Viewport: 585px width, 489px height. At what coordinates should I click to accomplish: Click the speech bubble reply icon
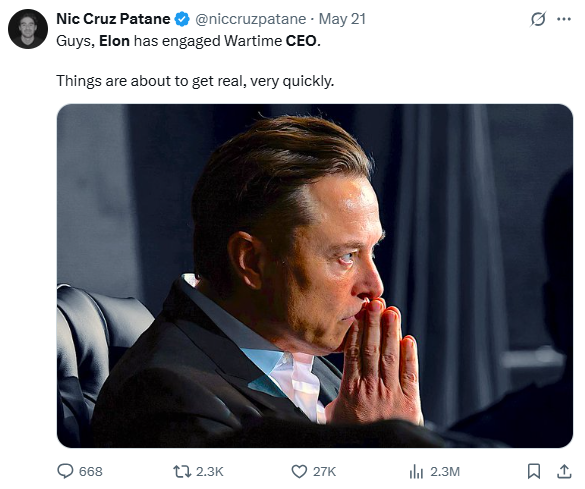[65, 471]
